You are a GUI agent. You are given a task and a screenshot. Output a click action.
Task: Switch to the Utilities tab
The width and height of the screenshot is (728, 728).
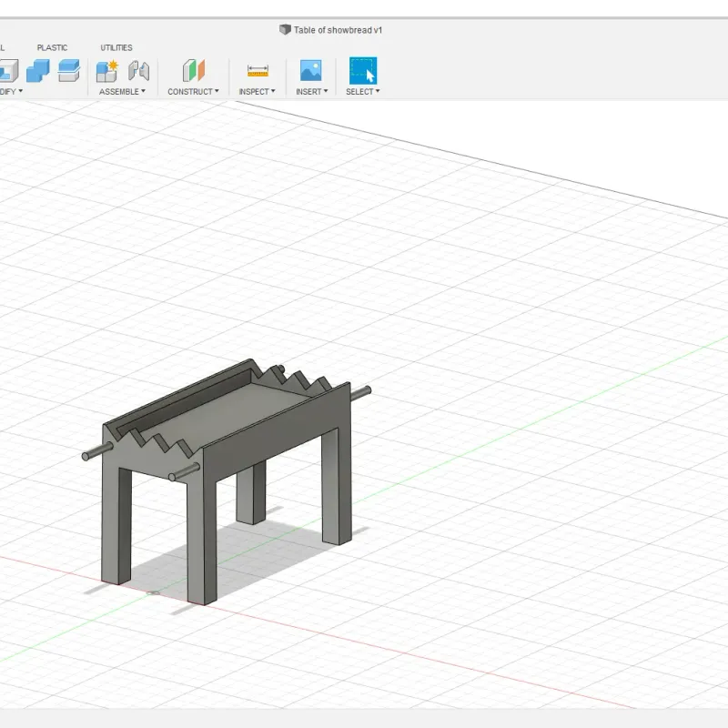pyautogui.click(x=116, y=47)
